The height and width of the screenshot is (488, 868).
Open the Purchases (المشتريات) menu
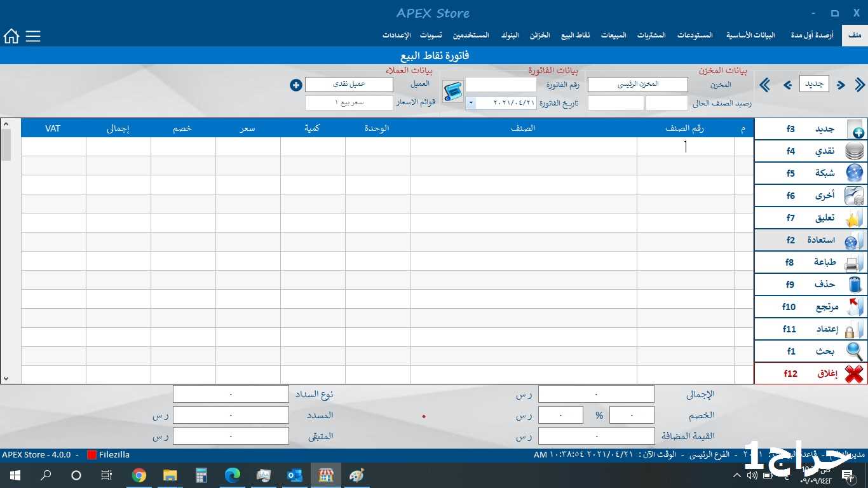point(651,36)
